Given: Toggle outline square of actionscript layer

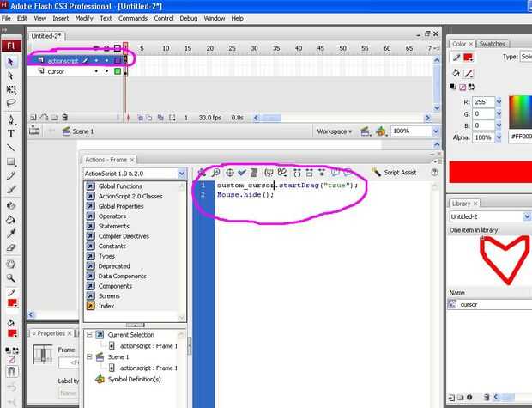Looking at the screenshot, I should pyautogui.click(x=118, y=61).
